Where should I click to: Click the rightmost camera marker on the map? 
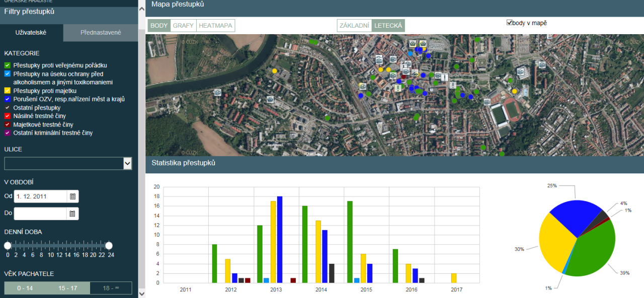[542, 65]
